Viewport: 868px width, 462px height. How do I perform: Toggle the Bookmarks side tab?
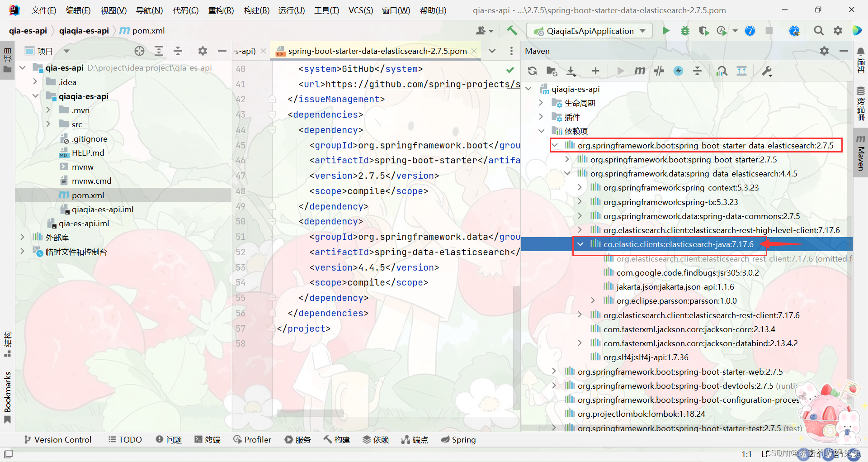7,397
